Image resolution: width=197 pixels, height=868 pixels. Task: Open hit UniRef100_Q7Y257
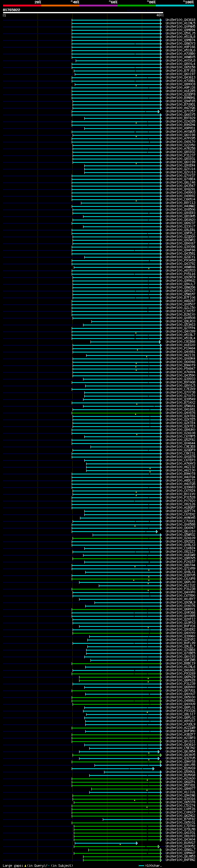pyautogui.click(x=180, y=111)
